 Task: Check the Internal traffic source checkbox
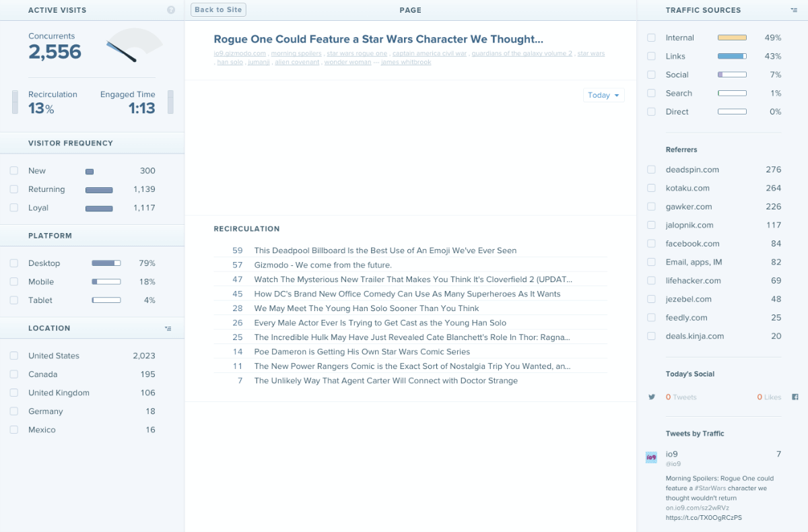[x=651, y=38]
